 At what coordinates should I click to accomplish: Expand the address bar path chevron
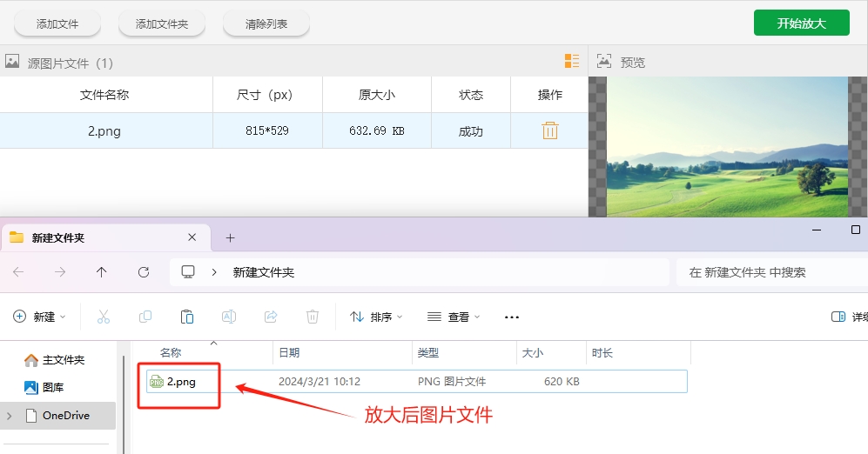(214, 272)
